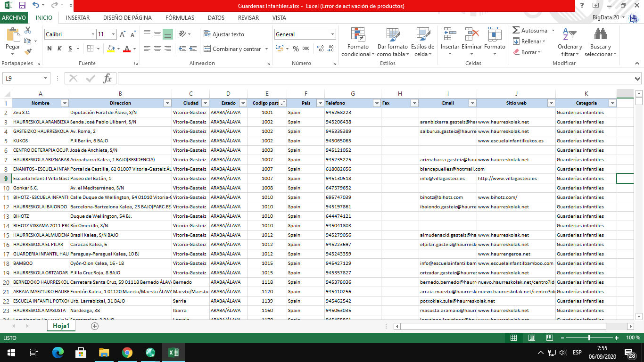The width and height of the screenshot is (644, 362).
Task: Toggle italic formatting (K)
Action: (59, 49)
